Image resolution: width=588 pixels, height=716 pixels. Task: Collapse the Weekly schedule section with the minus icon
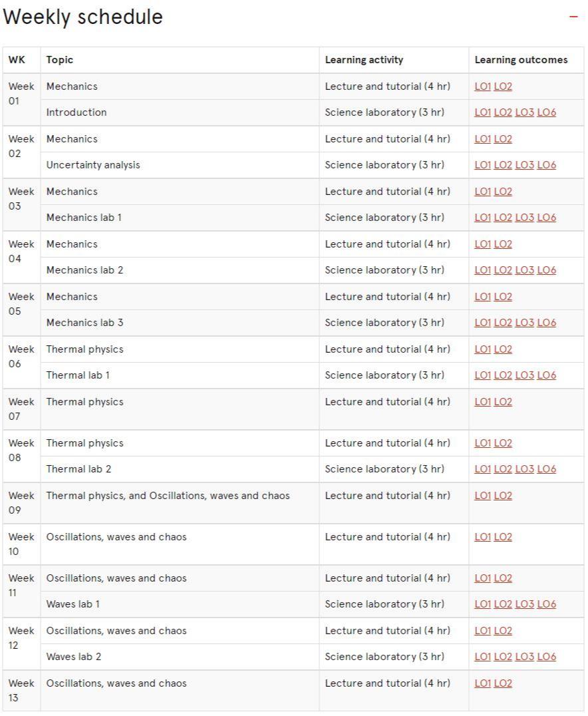[573, 17]
